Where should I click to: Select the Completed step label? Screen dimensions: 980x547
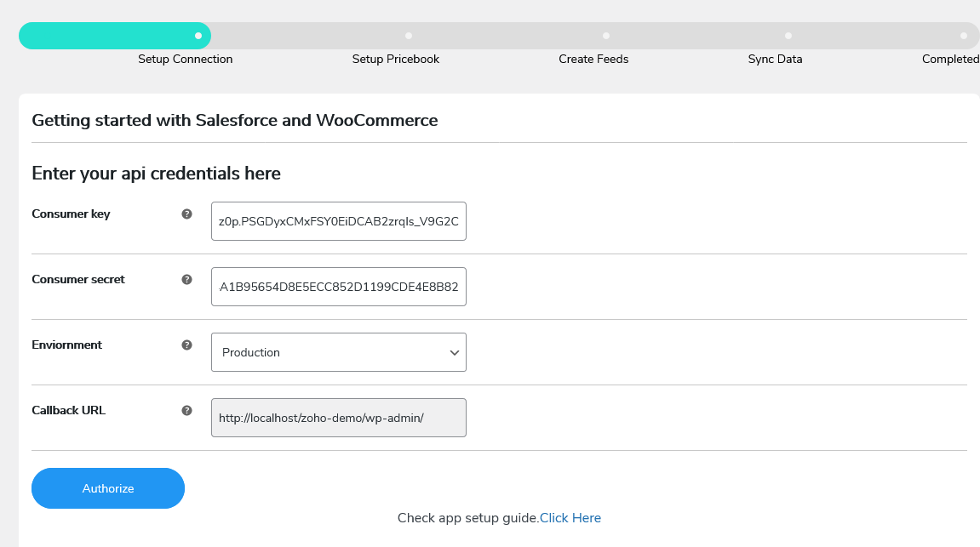click(x=948, y=59)
